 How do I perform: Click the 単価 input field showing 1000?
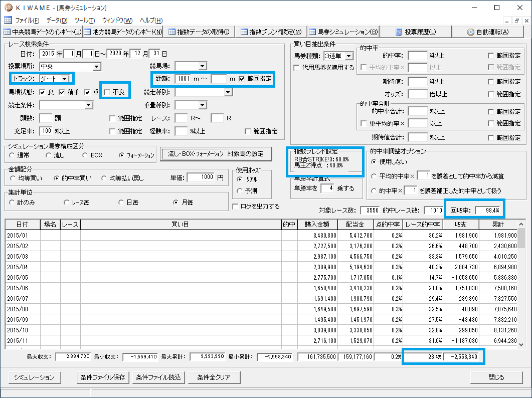click(201, 177)
